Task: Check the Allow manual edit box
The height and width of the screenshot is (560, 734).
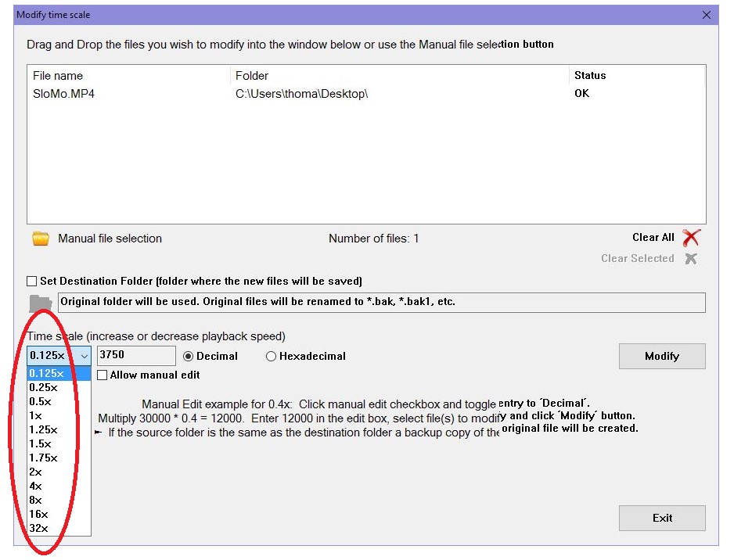Action: coord(103,375)
